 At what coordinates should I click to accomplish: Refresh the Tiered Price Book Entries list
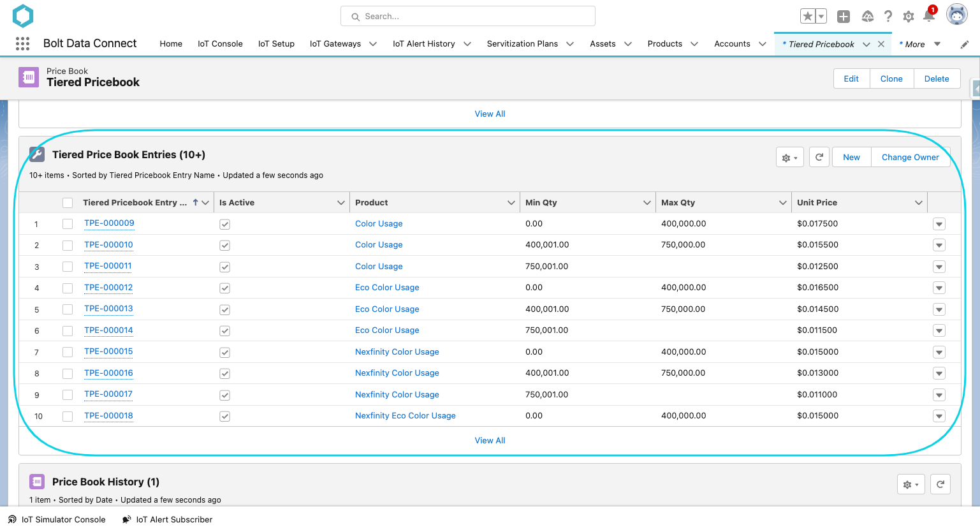pyautogui.click(x=819, y=157)
